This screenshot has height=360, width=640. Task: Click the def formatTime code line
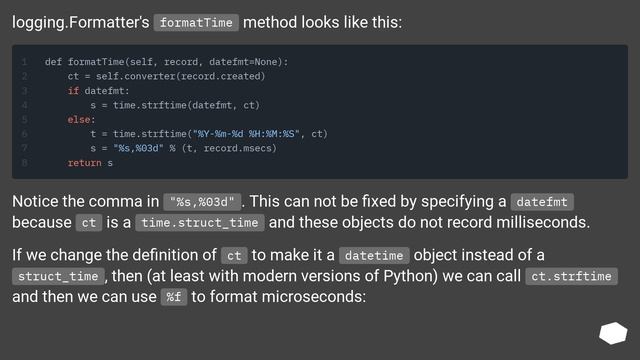166,62
